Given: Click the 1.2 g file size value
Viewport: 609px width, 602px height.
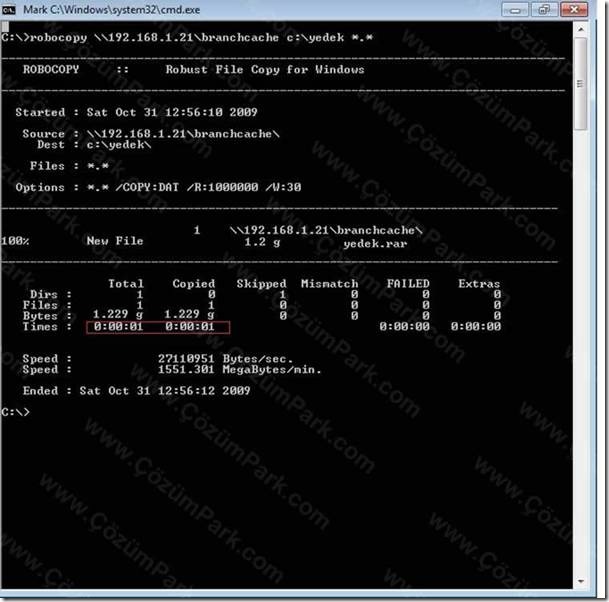Looking at the screenshot, I should [262, 242].
